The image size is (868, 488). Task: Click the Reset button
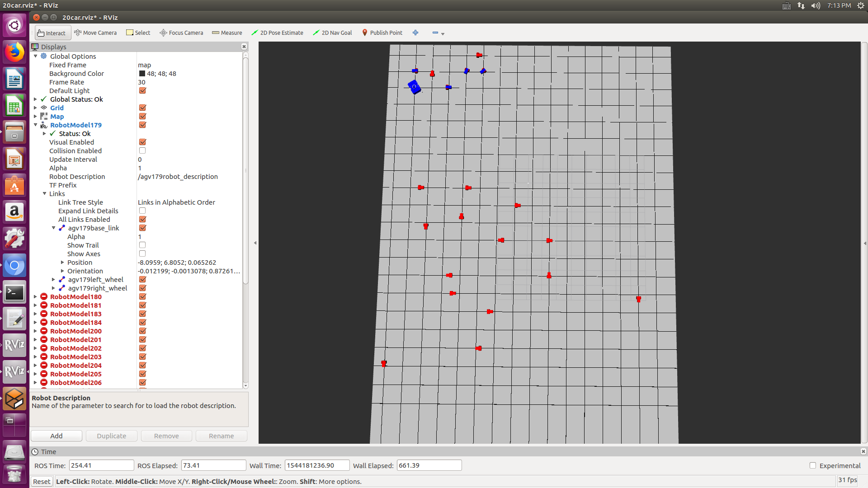coord(42,481)
